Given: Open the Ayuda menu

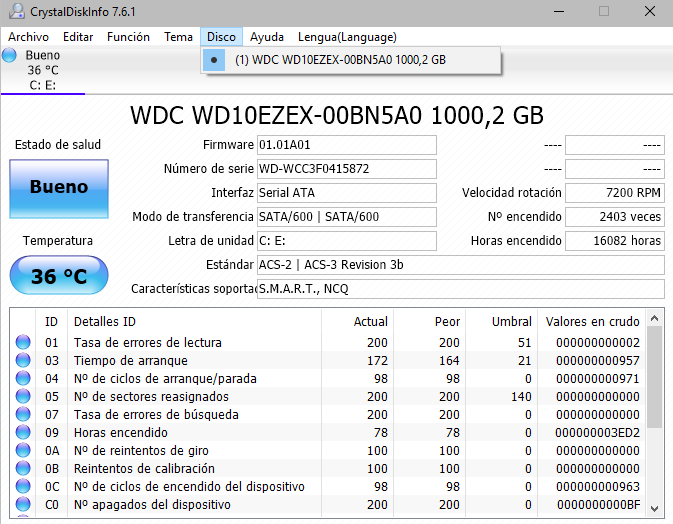Looking at the screenshot, I should (267, 37).
